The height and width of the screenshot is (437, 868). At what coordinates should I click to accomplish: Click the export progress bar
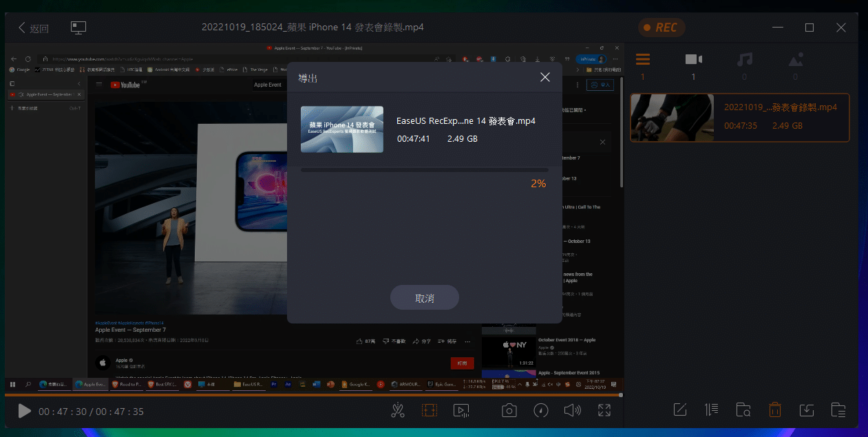[424, 169]
